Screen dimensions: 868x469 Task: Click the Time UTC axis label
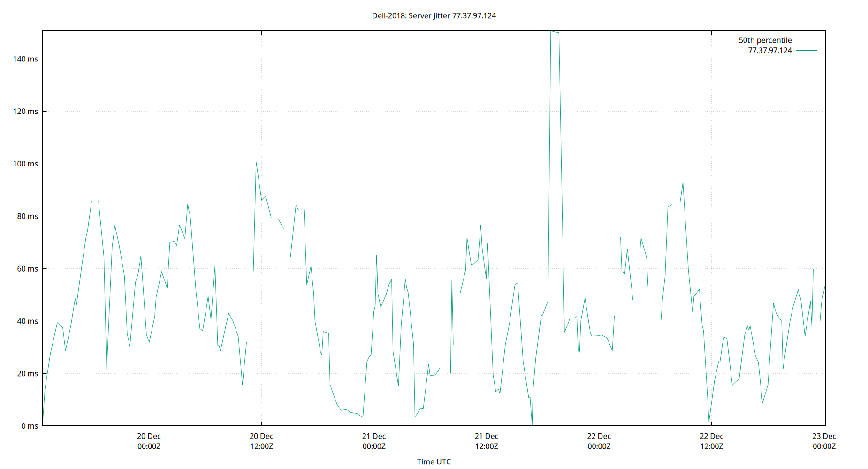coord(434,461)
